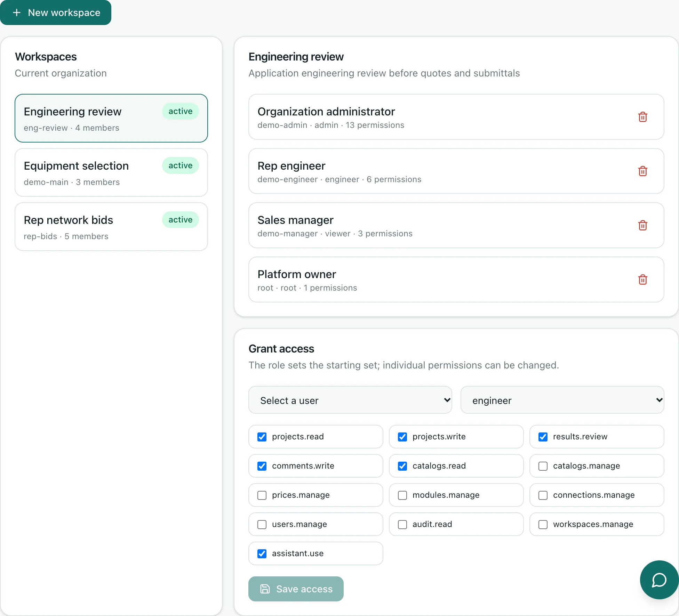The image size is (679, 616).
Task: Toggle results.review checkbox
Action: pos(543,437)
